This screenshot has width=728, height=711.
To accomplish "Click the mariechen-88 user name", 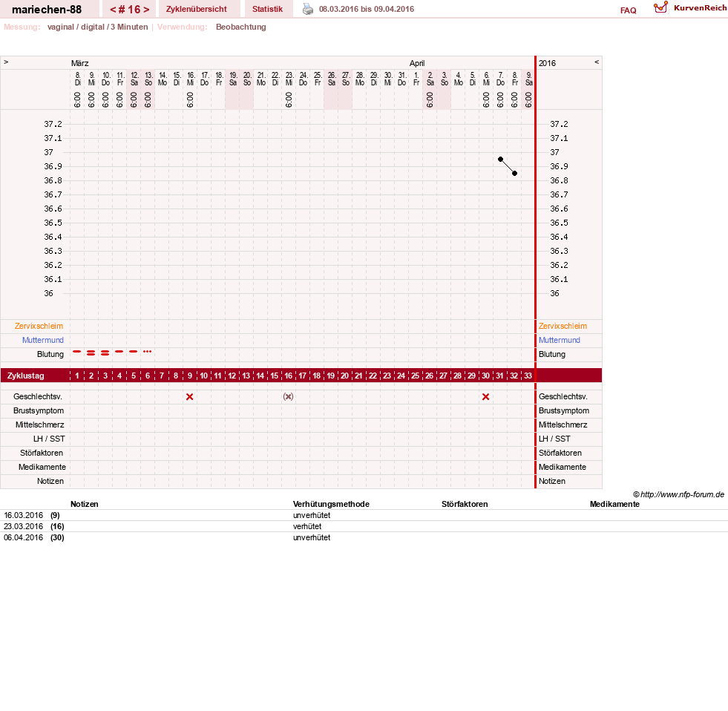I will 47,10.
